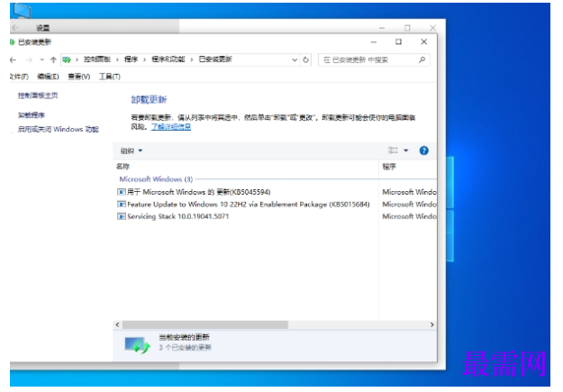Click the horizontal scrollbar left arrow

pyautogui.click(x=117, y=324)
